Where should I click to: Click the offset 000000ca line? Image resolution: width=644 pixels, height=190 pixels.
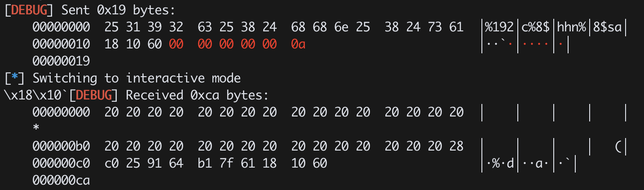[x=61, y=181]
